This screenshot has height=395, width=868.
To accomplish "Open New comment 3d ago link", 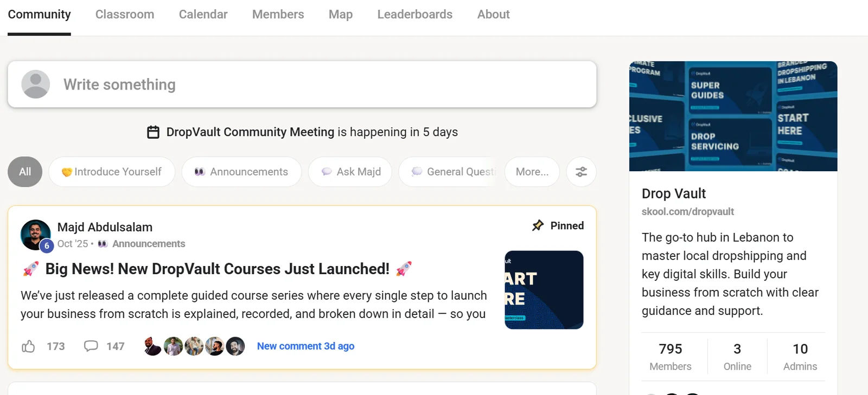I will tap(305, 346).
